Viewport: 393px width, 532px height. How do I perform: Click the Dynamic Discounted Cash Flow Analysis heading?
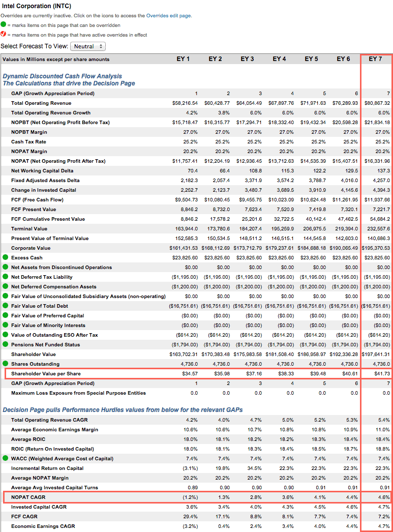tap(63, 76)
